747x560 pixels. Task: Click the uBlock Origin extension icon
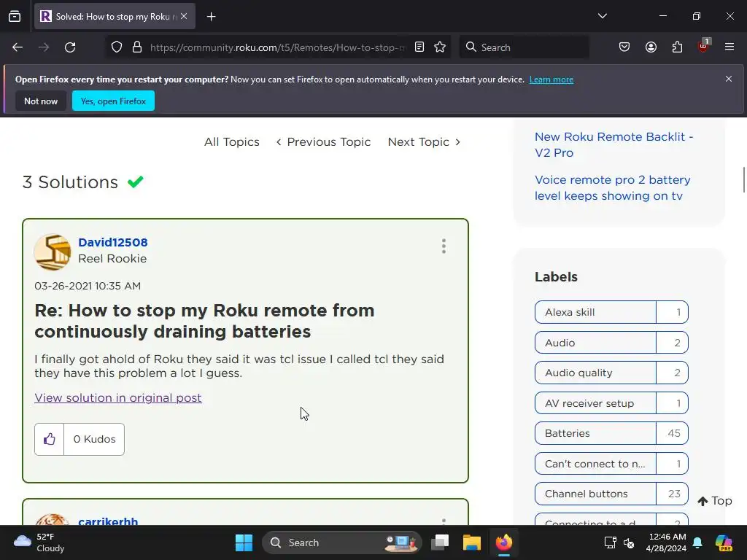[x=704, y=46]
